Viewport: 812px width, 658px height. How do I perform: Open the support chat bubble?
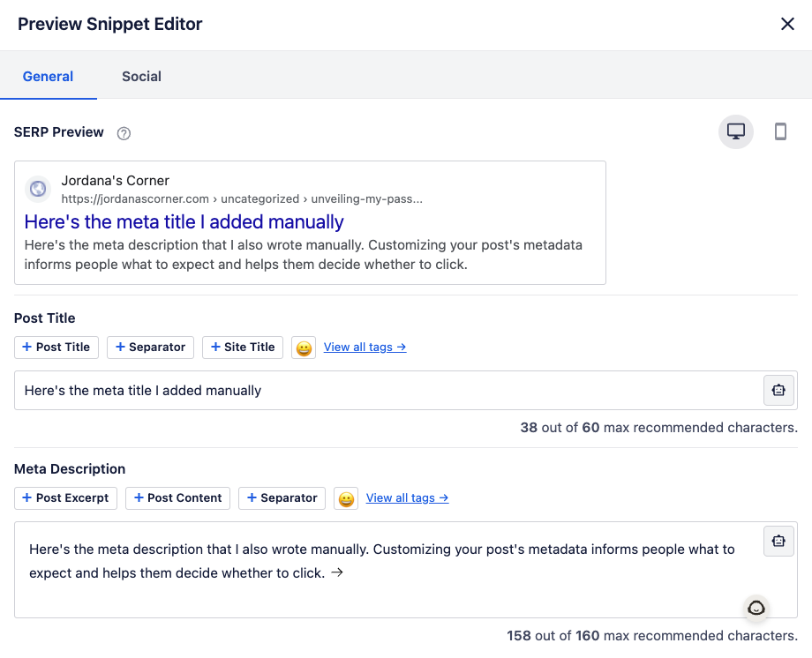click(x=756, y=608)
